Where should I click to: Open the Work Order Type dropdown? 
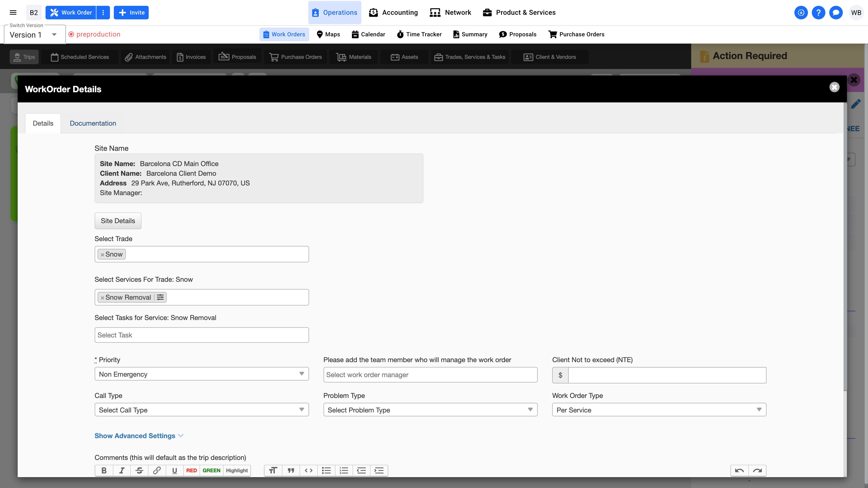click(x=659, y=410)
